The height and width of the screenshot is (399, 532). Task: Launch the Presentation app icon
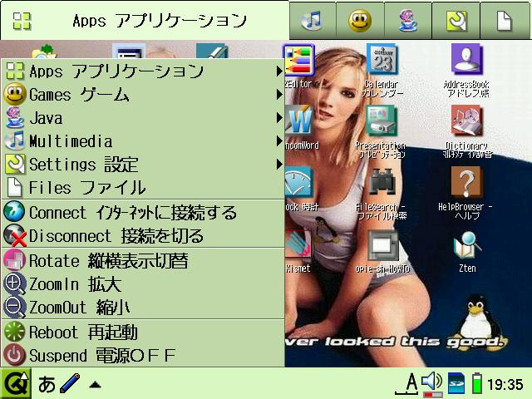[382, 123]
